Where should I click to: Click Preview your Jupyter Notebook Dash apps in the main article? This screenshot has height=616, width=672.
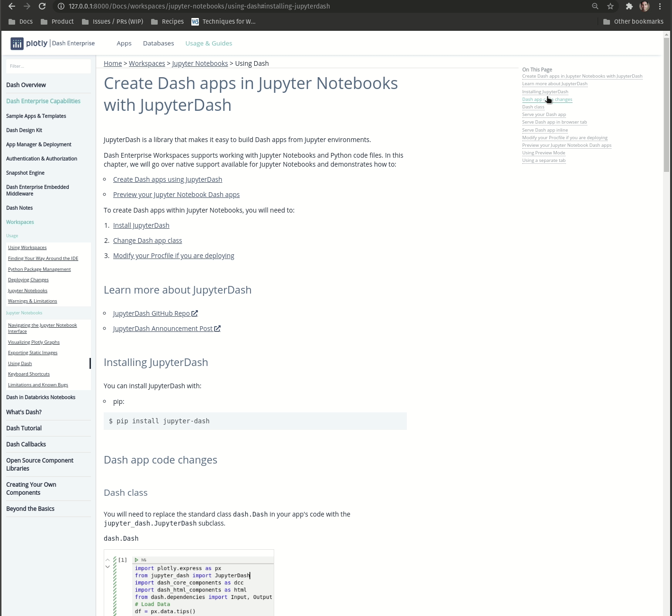point(176,195)
